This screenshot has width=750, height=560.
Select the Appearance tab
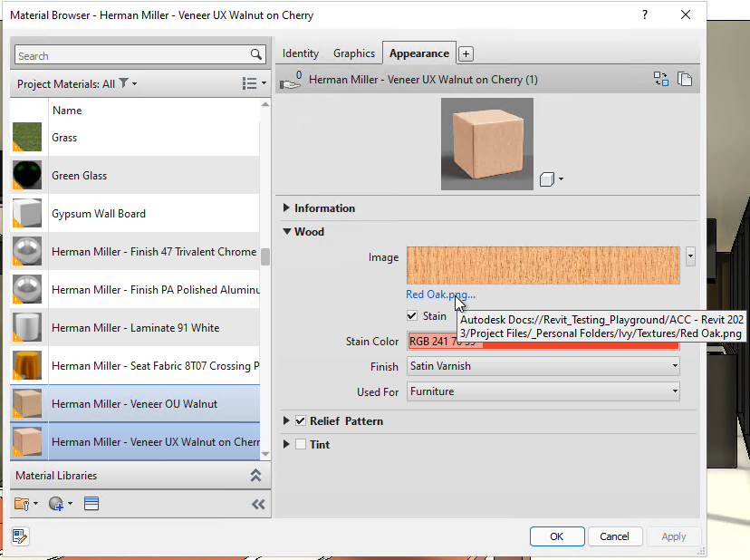tap(419, 53)
